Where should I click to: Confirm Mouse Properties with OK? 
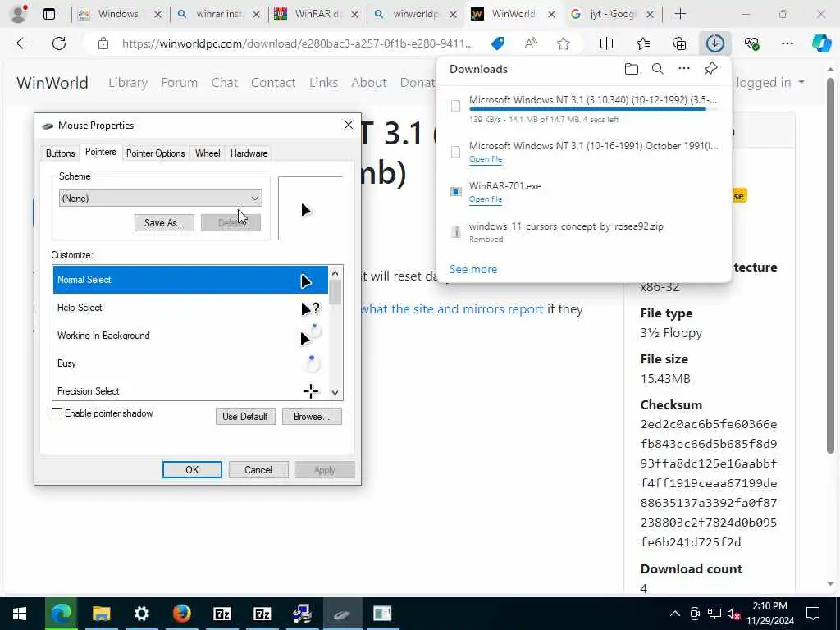192,470
